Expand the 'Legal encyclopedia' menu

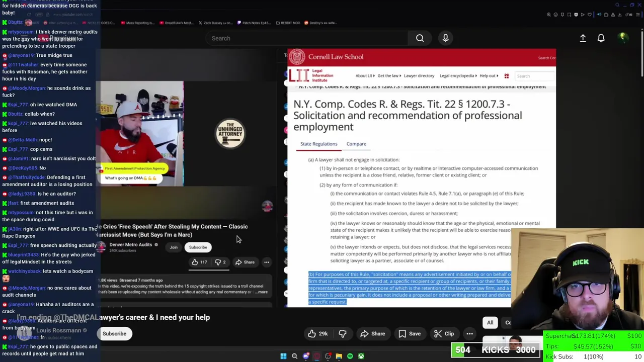coord(458,76)
